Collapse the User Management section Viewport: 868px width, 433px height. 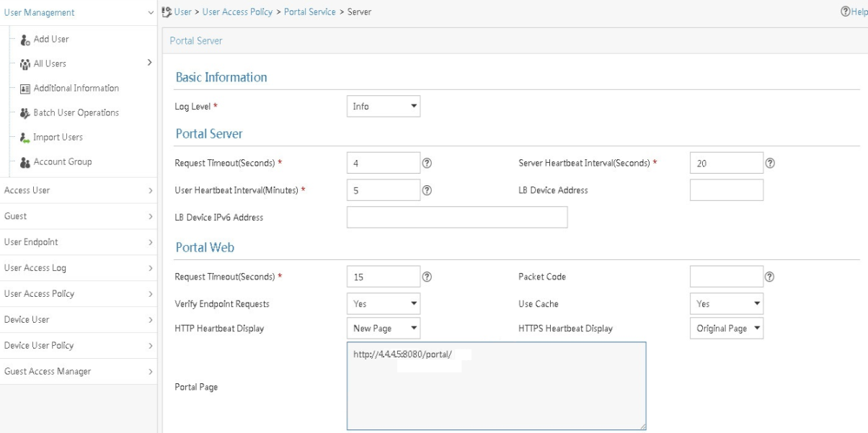150,13
